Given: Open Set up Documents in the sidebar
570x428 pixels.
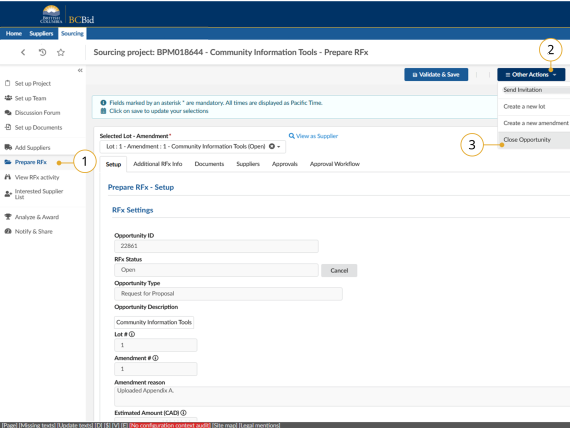Looking at the screenshot, I should [x=38, y=127].
